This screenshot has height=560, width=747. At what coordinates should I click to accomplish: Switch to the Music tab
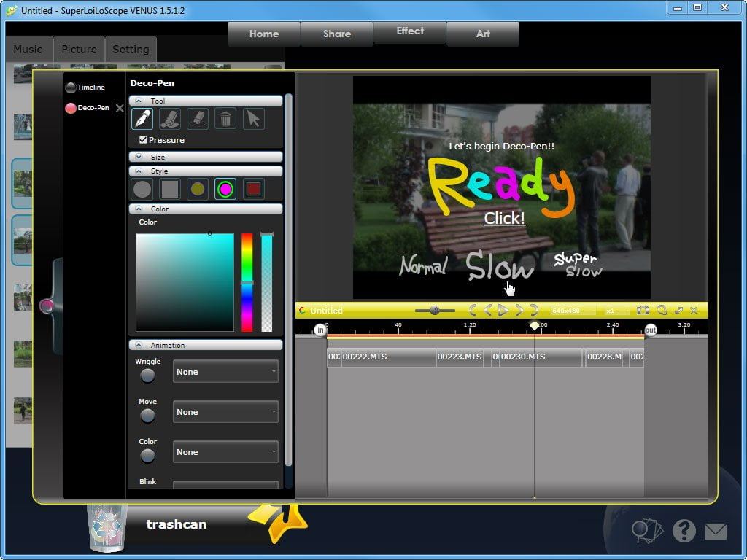tap(28, 49)
